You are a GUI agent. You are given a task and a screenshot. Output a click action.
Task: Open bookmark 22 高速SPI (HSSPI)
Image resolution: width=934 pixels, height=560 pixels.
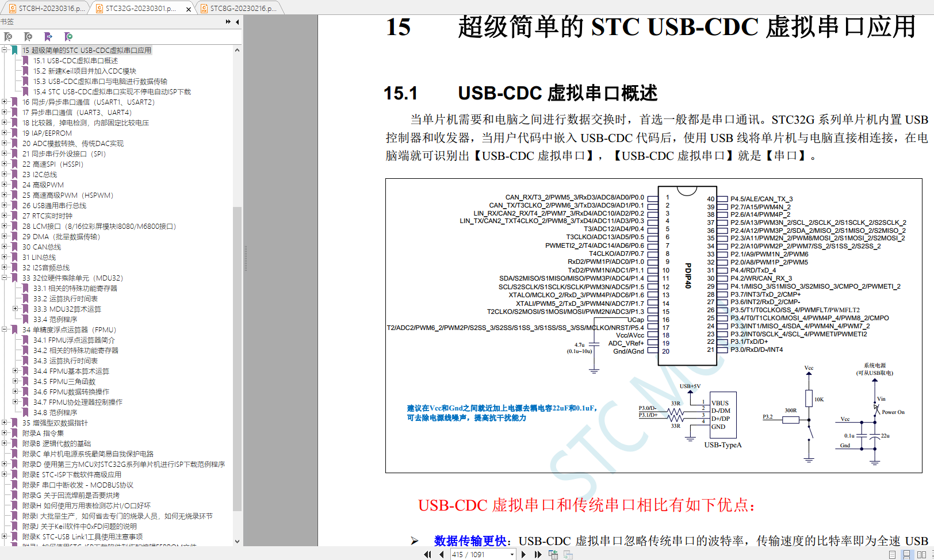[53, 164]
